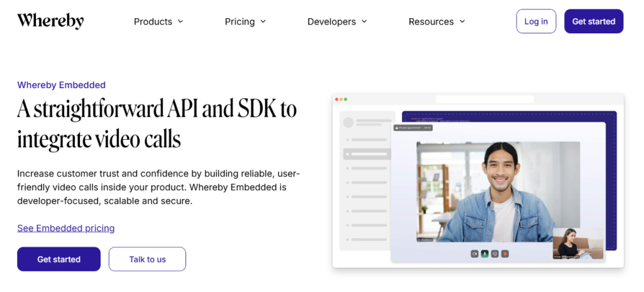
Task: Expand the Developers chevron
Action: coord(364,21)
